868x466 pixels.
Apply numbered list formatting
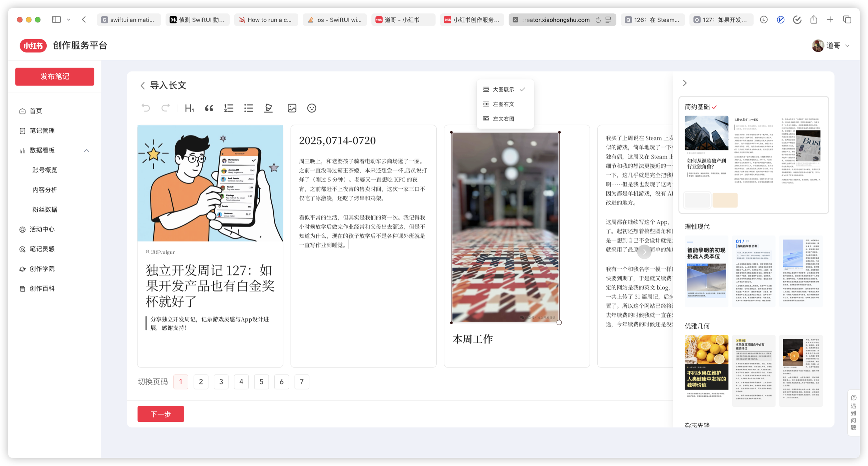click(229, 108)
